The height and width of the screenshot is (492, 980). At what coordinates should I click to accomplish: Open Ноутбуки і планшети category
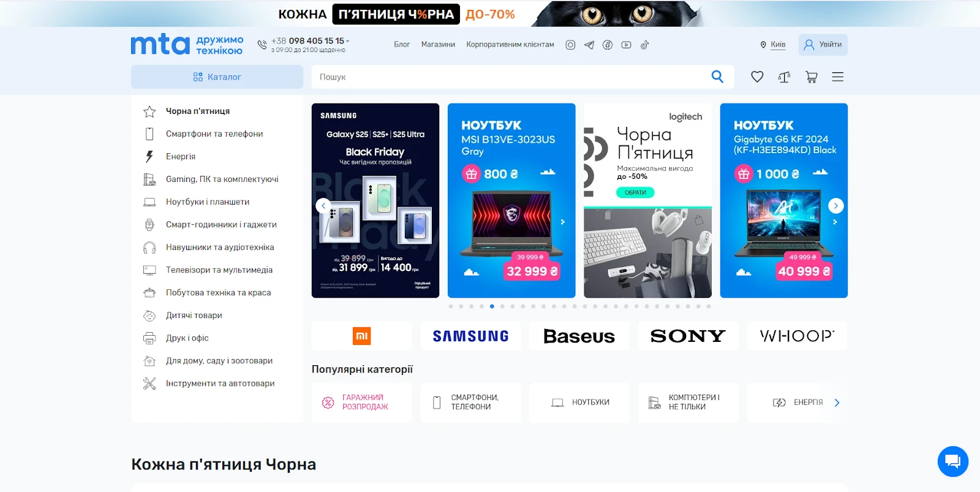207,202
